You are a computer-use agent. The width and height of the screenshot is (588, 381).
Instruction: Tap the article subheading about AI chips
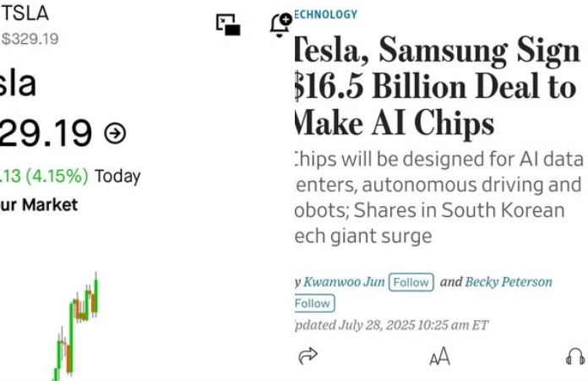point(438,198)
